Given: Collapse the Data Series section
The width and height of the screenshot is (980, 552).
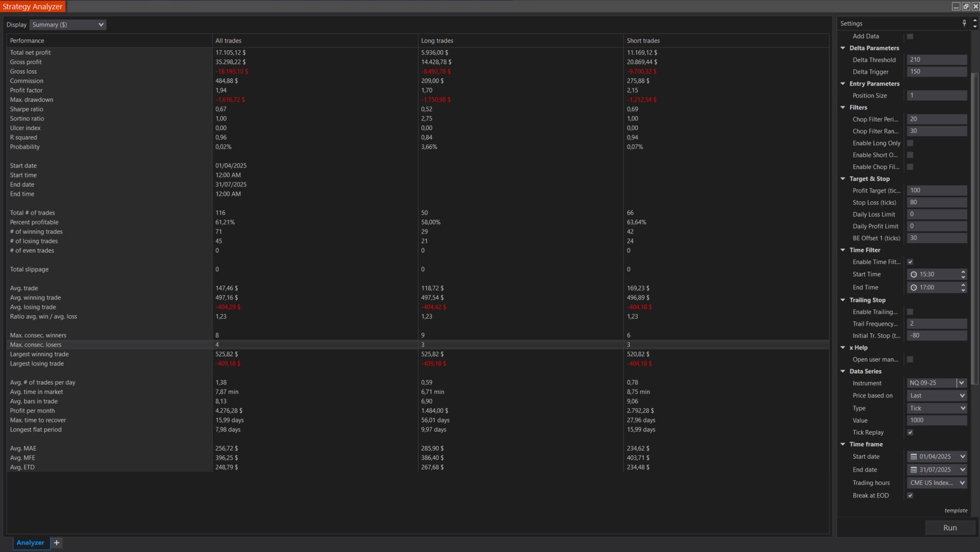Looking at the screenshot, I should (x=843, y=371).
